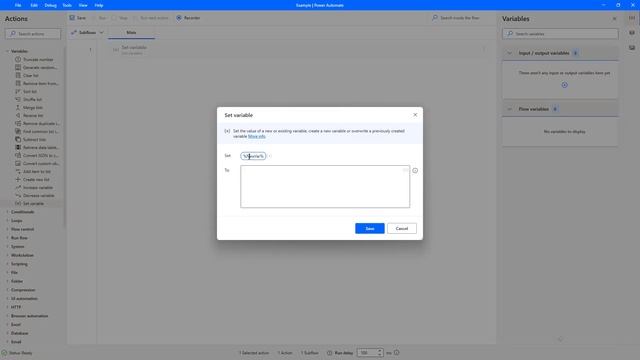
Task: Add a new input or output variable
Action: pyautogui.click(x=564, y=85)
